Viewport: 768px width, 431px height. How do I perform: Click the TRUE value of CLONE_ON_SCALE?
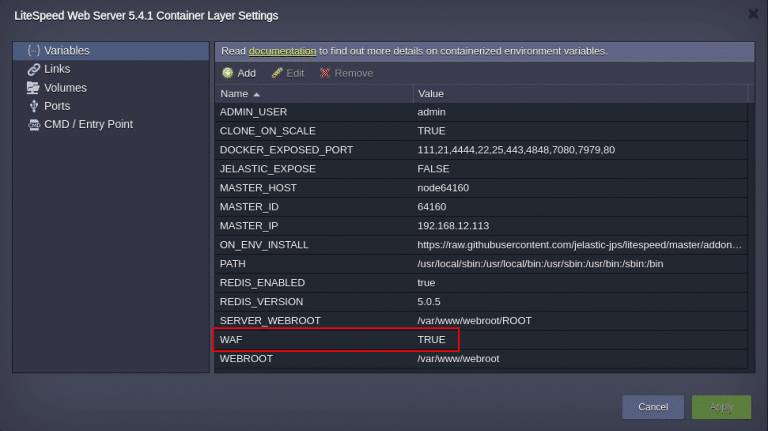click(431, 131)
